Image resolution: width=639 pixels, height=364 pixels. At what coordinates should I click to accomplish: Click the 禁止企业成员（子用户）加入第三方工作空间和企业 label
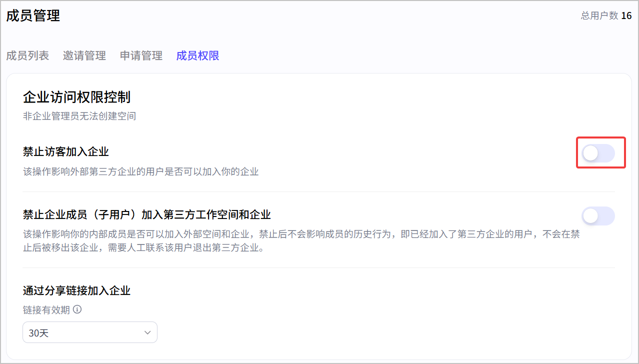click(x=147, y=215)
